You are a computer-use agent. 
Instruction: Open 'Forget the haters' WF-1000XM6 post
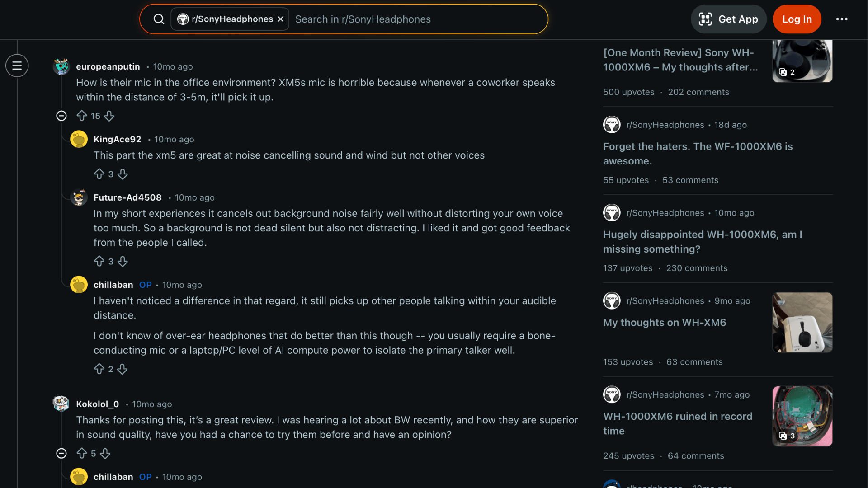pos(698,154)
